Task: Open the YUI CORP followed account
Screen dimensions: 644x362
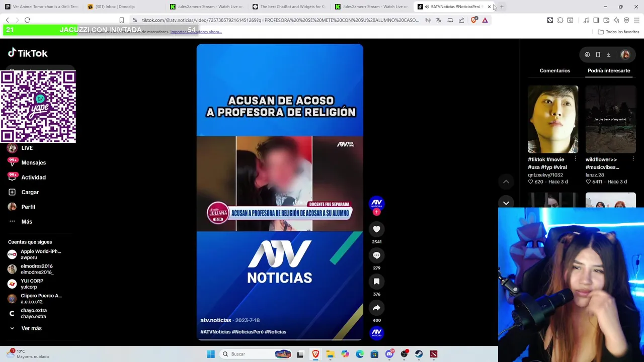Action: (26, 284)
